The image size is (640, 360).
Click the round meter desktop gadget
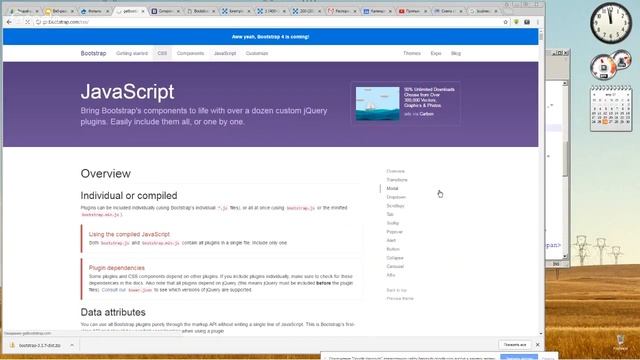(603, 67)
